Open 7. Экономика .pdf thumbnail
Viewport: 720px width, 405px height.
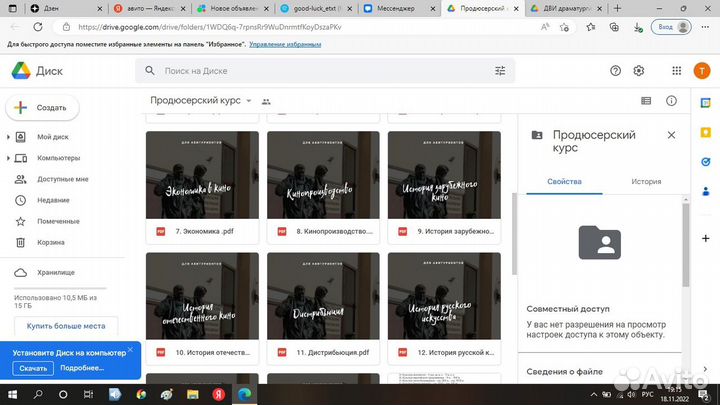click(x=202, y=175)
